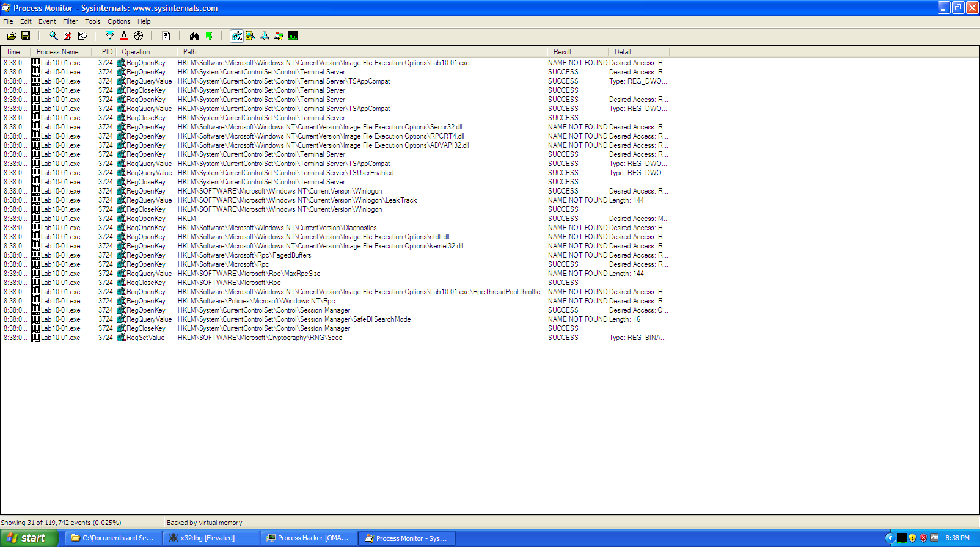Enable Show Network Activity toggle
This screenshot has height=547, width=980.
(x=265, y=36)
